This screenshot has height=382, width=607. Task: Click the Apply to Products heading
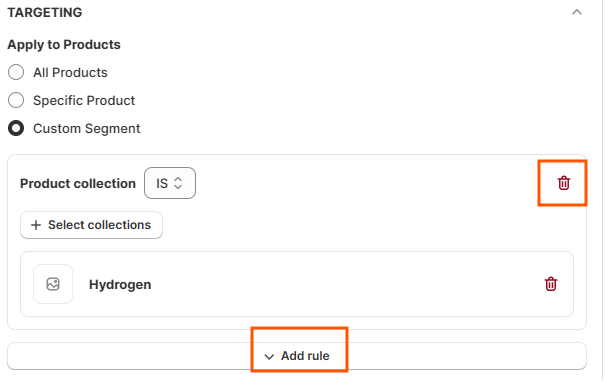click(x=64, y=45)
